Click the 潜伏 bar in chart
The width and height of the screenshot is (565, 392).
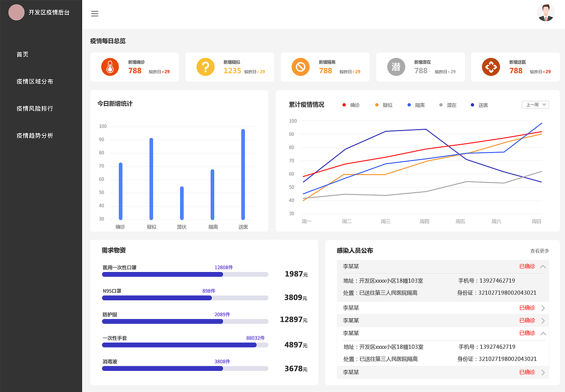click(x=182, y=203)
